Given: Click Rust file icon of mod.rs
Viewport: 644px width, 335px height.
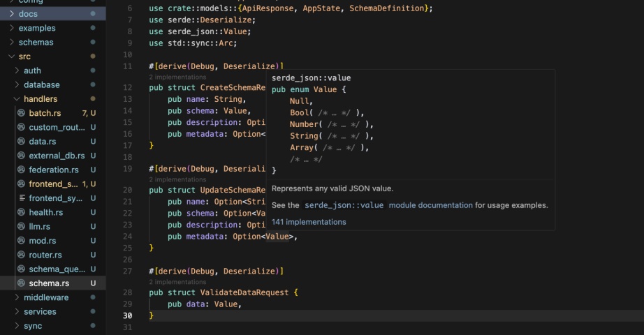Looking at the screenshot, I should point(22,241).
